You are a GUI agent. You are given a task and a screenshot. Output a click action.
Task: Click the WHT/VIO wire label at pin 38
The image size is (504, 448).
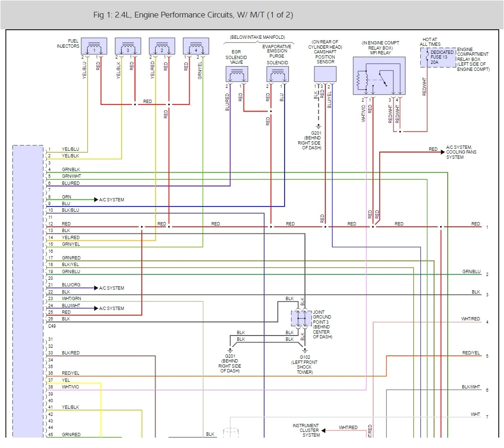(70, 387)
